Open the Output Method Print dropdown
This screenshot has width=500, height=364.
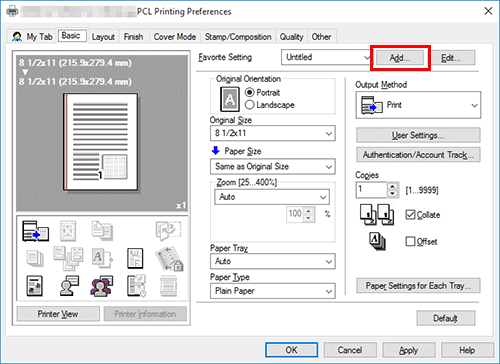tap(418, 105)
